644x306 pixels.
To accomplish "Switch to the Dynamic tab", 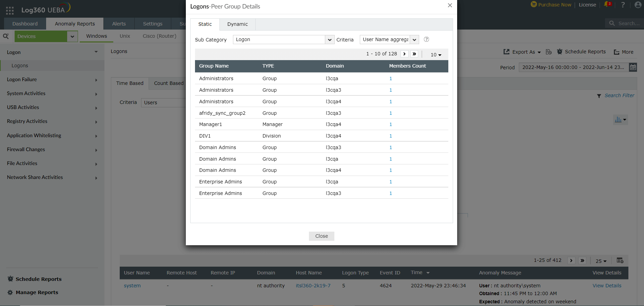I will tap(237, 24).
